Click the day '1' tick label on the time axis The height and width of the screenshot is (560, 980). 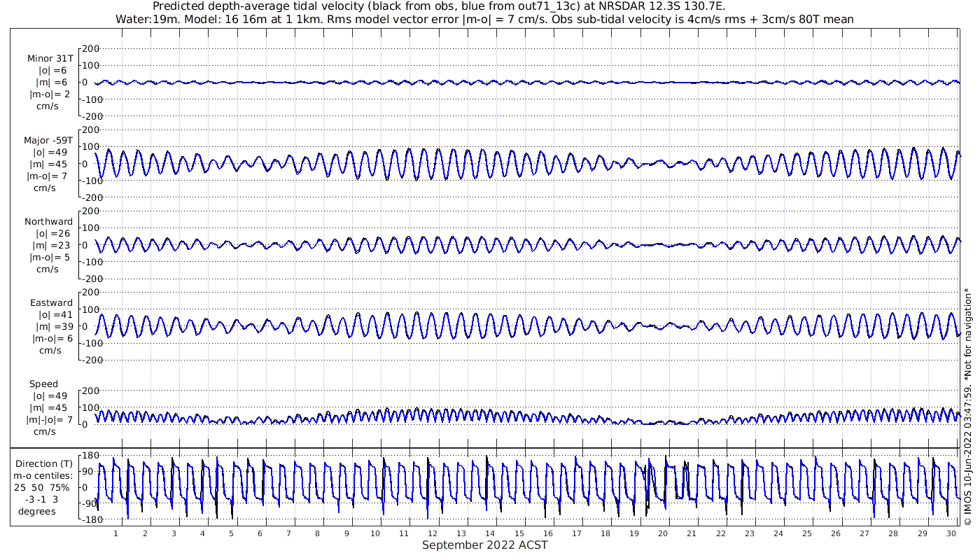pyautogui.click(x=115, y=533)
